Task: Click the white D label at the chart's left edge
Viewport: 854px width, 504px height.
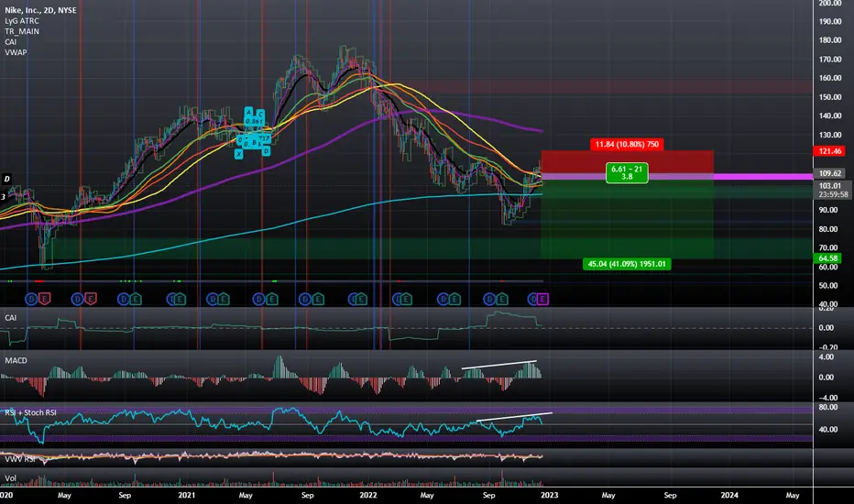Action: [x=6, y=179]
